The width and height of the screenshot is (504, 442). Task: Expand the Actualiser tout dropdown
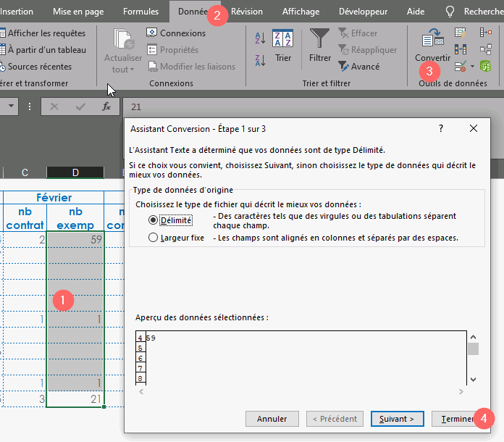pos(123,70)
